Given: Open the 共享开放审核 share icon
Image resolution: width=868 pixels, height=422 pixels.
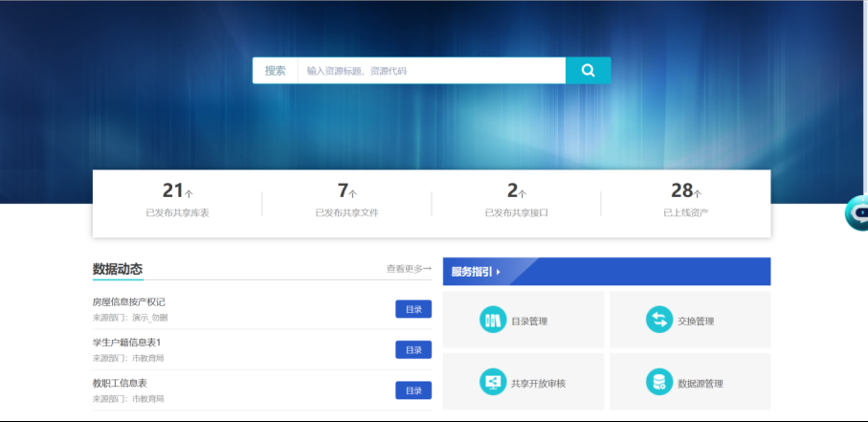Looking at the screenshot, I should 493,382.
